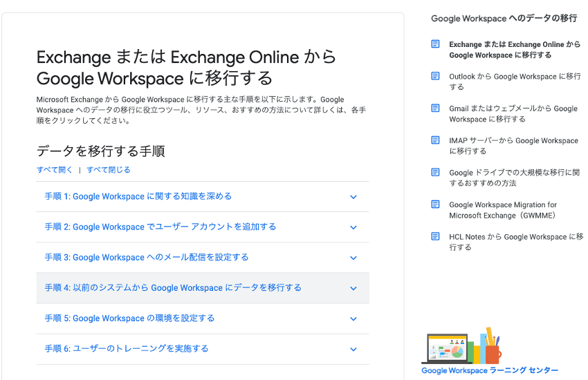The image size is (588, 380).
Task: Click Google Workspace ラーニング センター link
Action: (490, 370)
